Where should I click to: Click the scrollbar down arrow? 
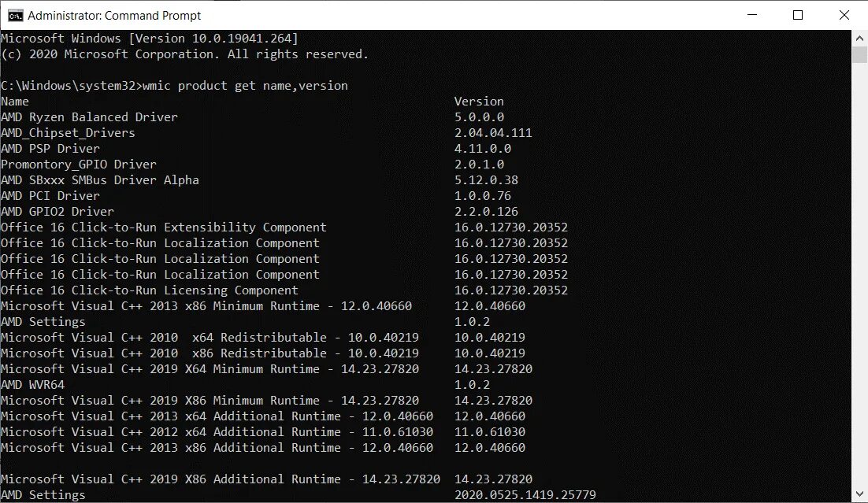point(859,494)
